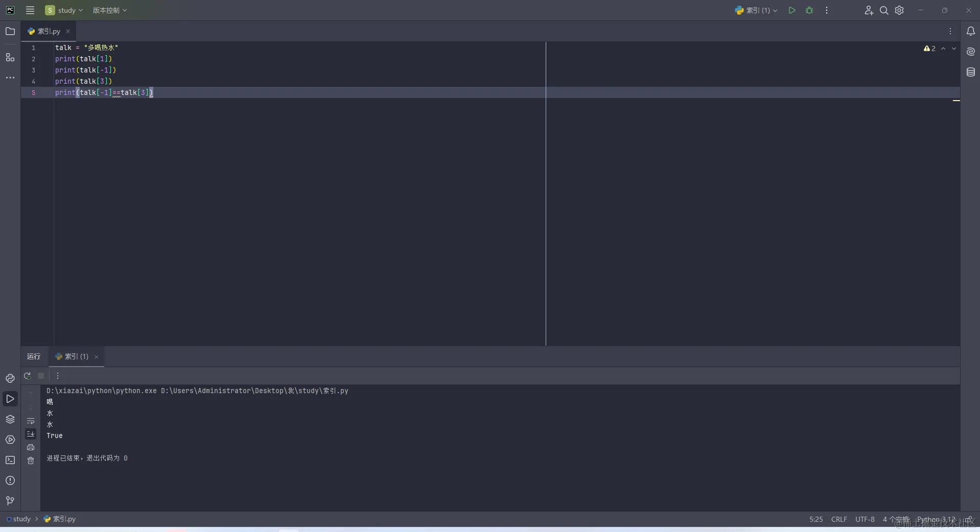Click the python.exe command line output
Viewport: 980px width, 532px height.
click(197, 391)
